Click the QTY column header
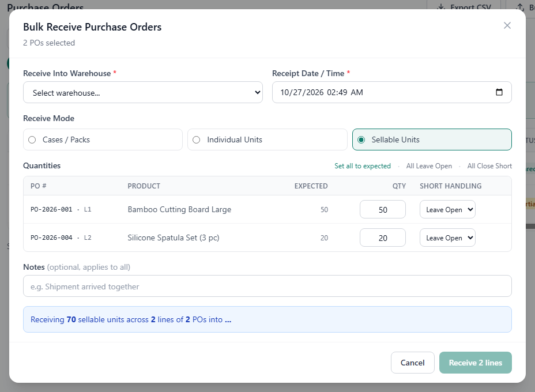This screenshot has width=535, height=392. [x=399, y=186]
